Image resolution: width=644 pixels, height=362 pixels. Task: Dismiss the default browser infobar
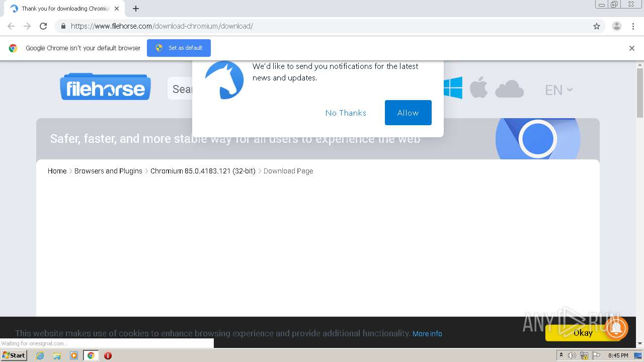632,48
